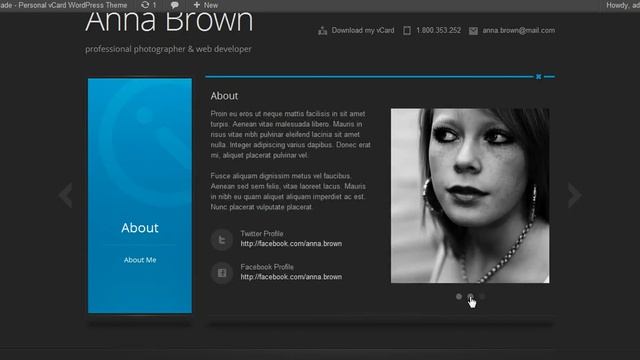
Task: Go to previous card with left arrow
Action: tap(65, 195)
